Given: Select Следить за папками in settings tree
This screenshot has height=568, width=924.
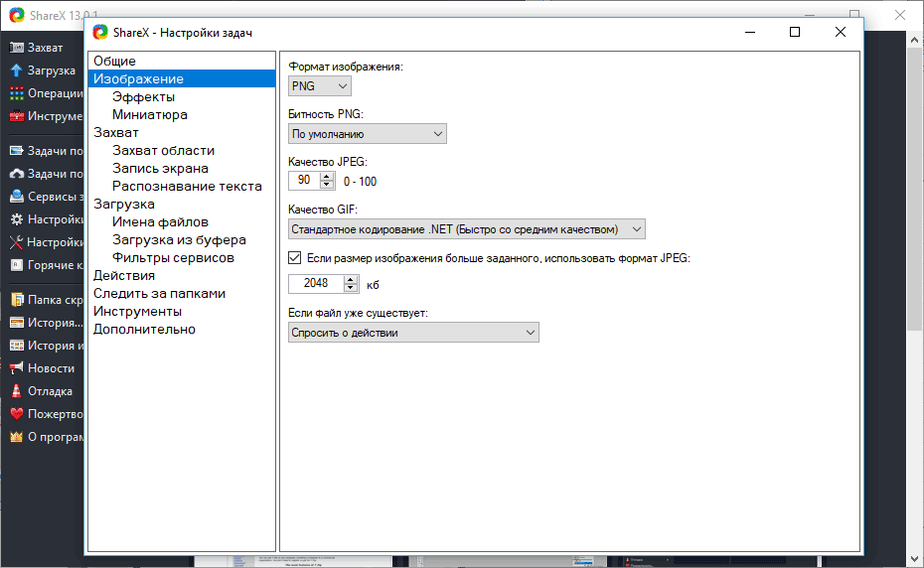Looking at the screenshot, I should click(159, 293).
